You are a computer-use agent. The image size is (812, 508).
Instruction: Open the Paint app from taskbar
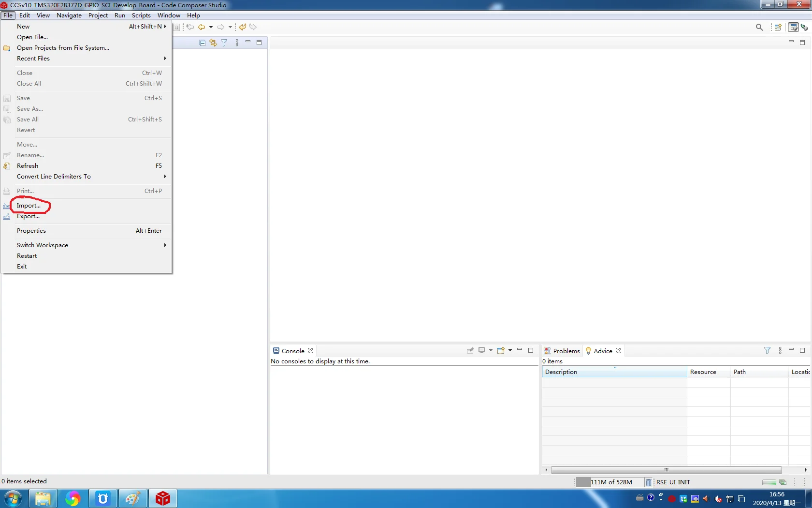pos(132,498)
